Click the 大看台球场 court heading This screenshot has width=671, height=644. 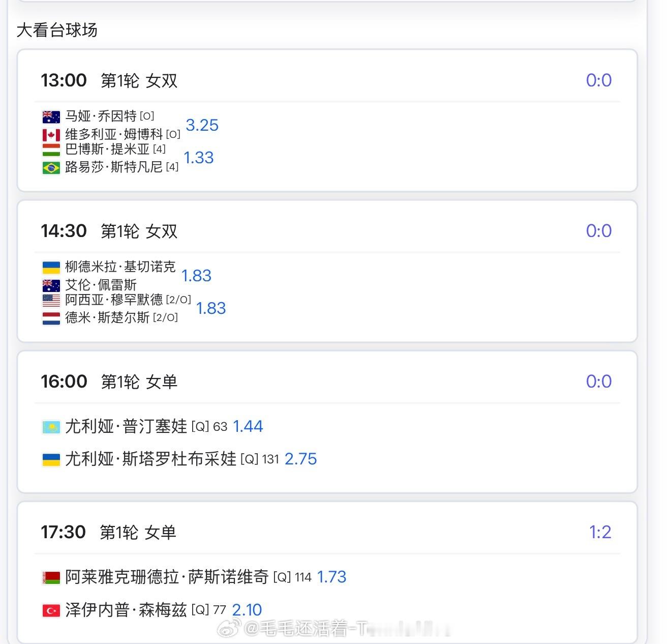57,30
